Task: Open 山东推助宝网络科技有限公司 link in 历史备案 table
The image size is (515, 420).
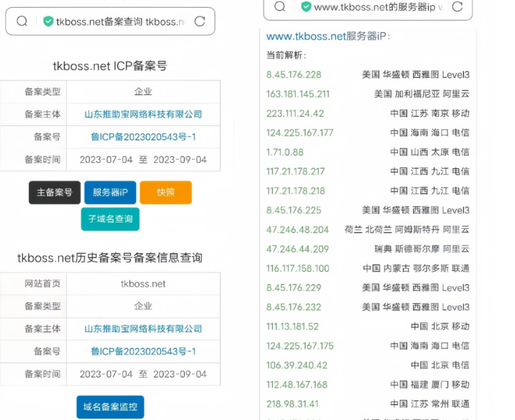Action: [143, 329]
